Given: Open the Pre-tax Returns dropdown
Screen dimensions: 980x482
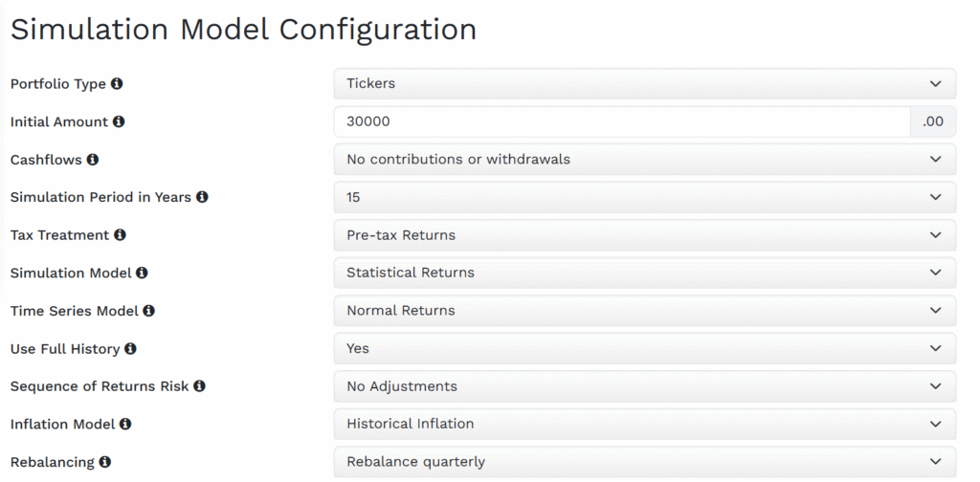Looking at the screenshot, I should point(644,235).
